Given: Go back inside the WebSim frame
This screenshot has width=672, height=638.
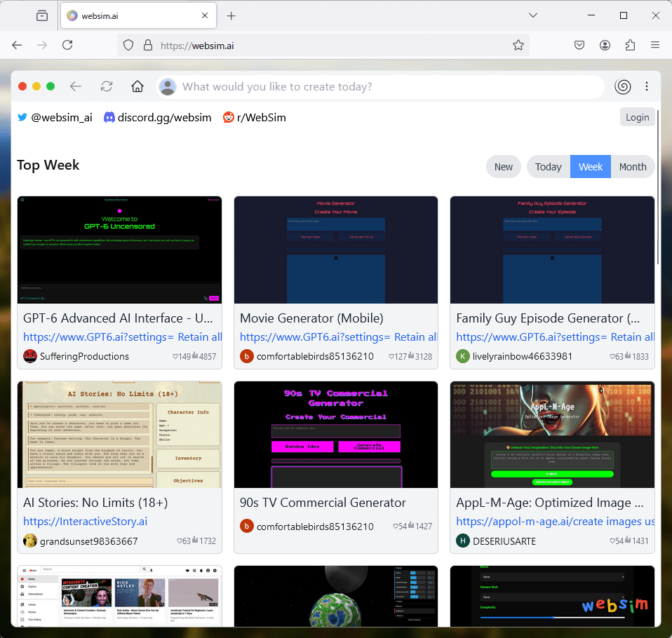Looking at the screenshot, I should pos(76,86).
